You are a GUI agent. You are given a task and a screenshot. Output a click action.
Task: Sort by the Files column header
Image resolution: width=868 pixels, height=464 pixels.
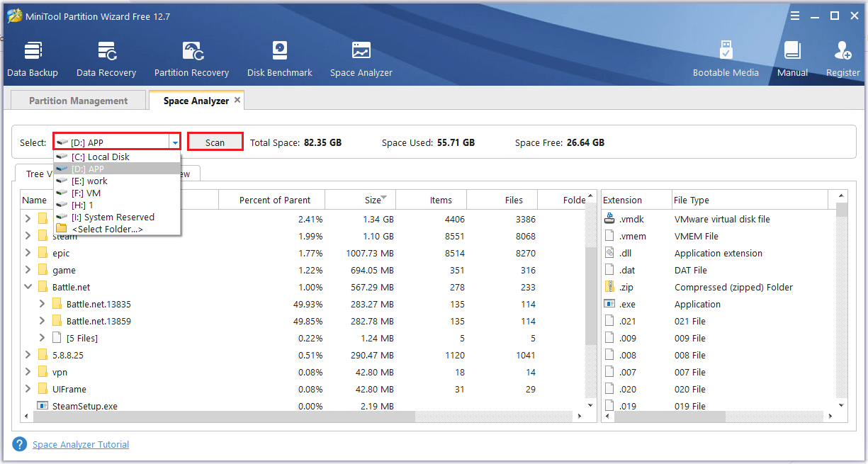click(502, 200)
